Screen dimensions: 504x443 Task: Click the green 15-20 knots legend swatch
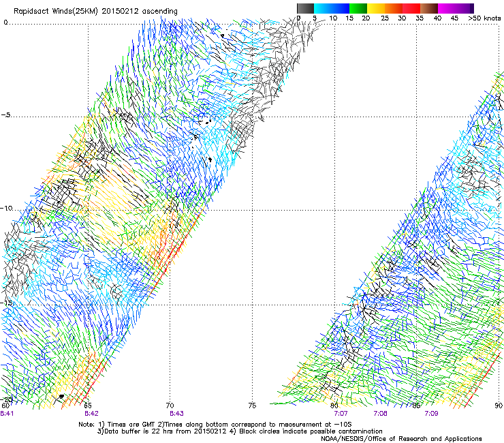pyautogui.click(x=358, y=8)
